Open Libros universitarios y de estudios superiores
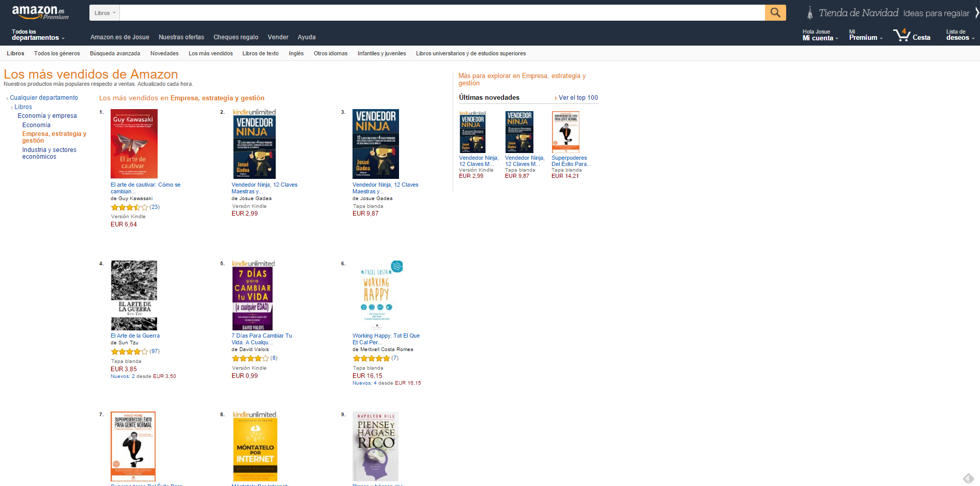This screenshot has height=486, width=980. (x=471, y=53)
